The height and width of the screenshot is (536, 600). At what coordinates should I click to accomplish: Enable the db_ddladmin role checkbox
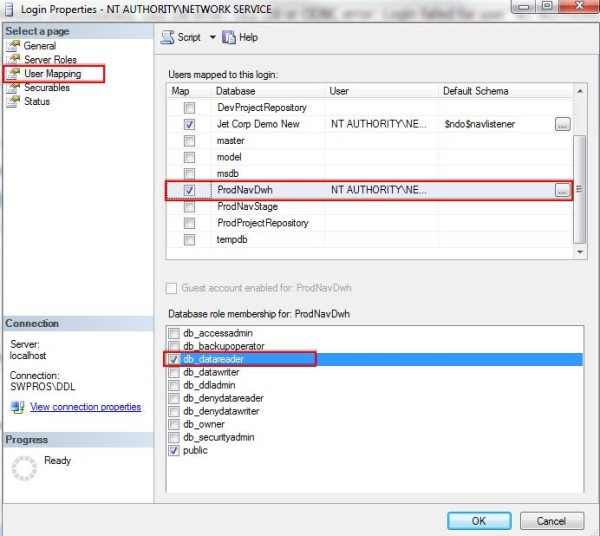point(174,385)
